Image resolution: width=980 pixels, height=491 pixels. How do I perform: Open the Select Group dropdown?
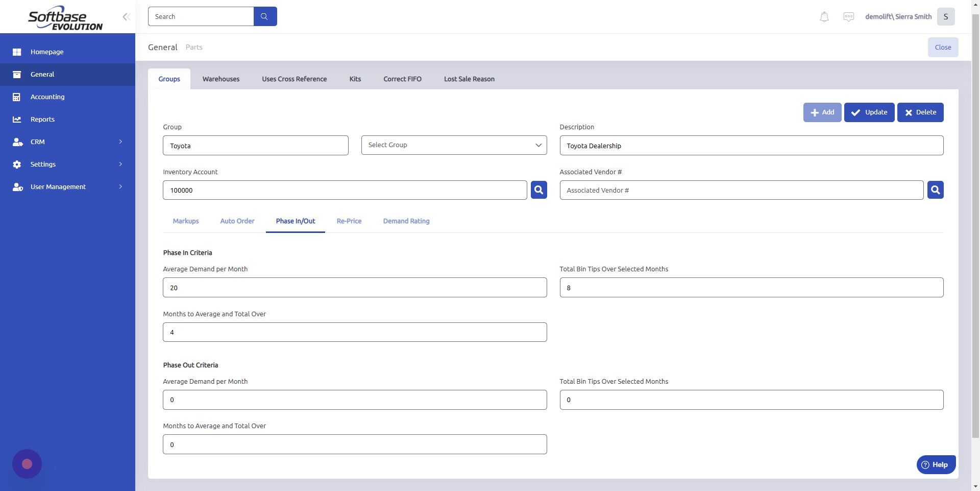[x=454, y=145]
